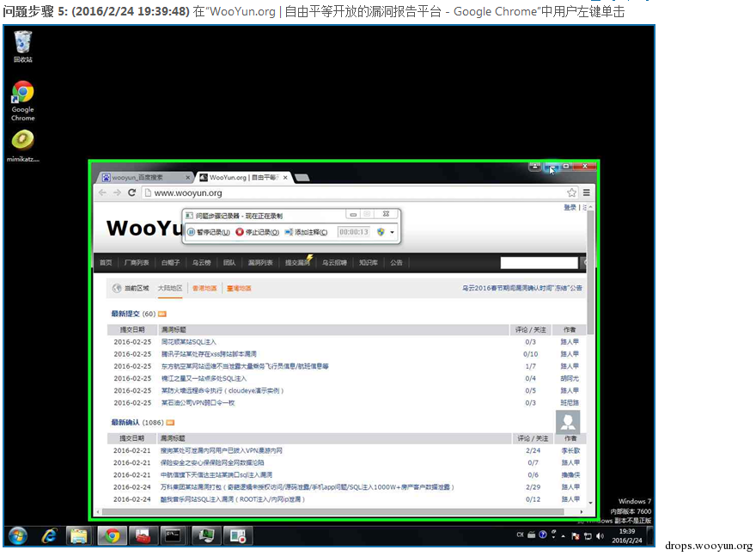Viewport: 756px width, 556px height.
Task: Open the Google Chrome desktop shortcut
Action: 22,101
